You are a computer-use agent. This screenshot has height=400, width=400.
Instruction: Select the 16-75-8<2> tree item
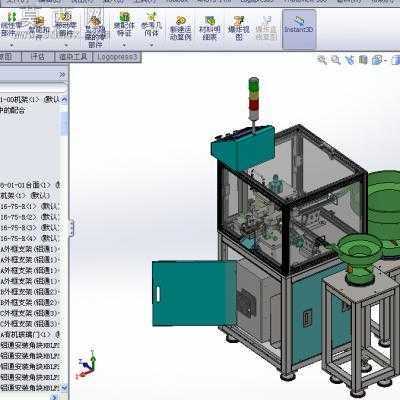pos(29,217)
